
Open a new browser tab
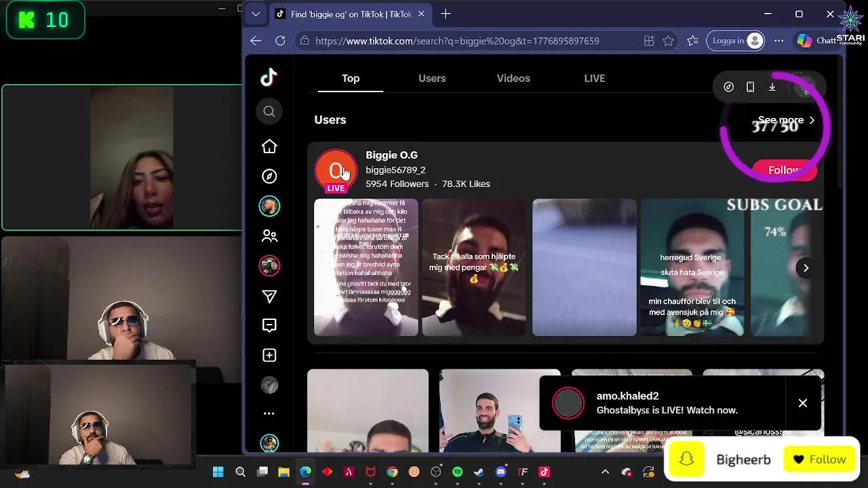click(446, 14)
